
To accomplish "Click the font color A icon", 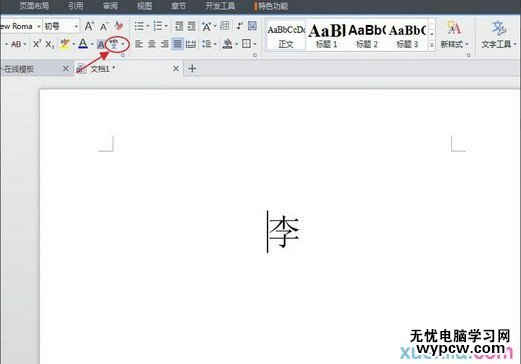I will click(83, 44).
